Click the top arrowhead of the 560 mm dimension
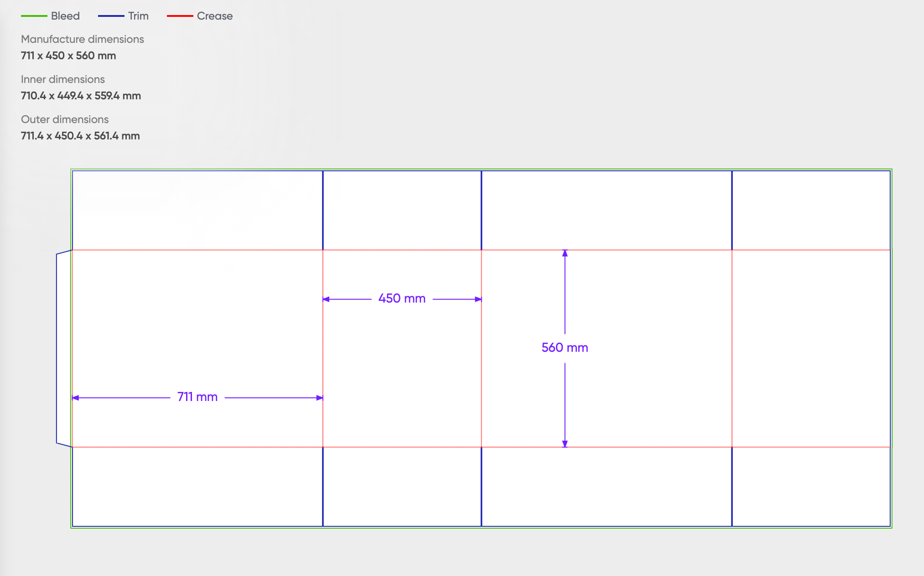 click(x=565, y=253)
